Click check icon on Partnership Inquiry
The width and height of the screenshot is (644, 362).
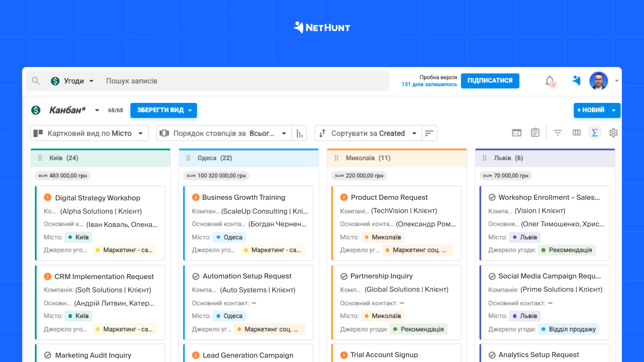click(x=344, y=276)
